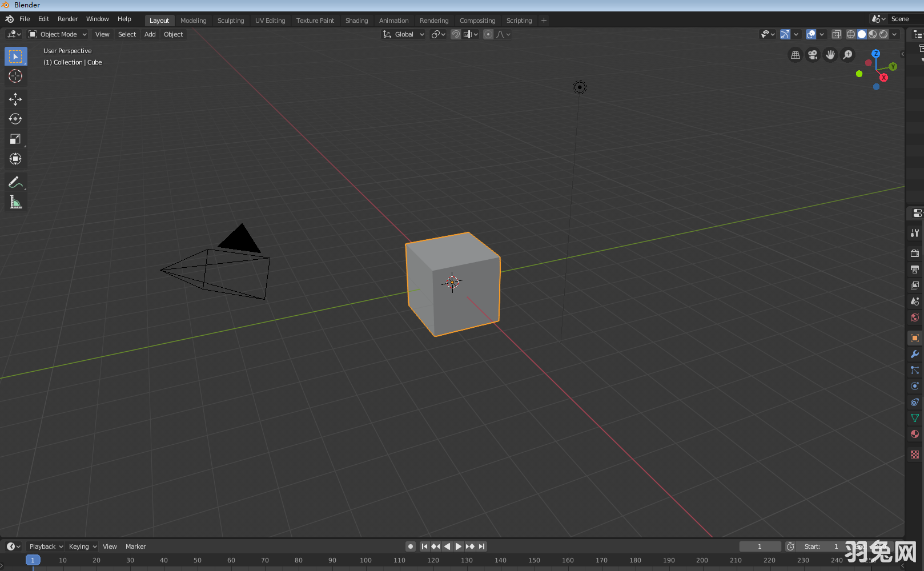
Task: Open the Render properties tab
Action: [914, 253]
